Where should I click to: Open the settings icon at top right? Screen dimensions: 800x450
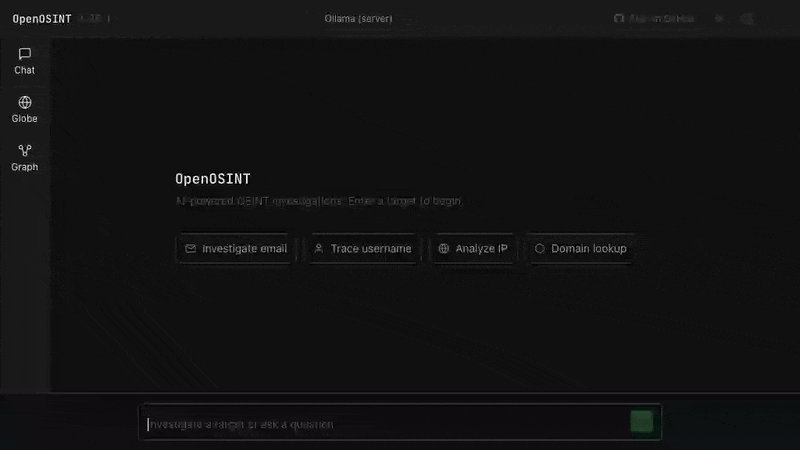pyautogui.click(x=747, y=19)
